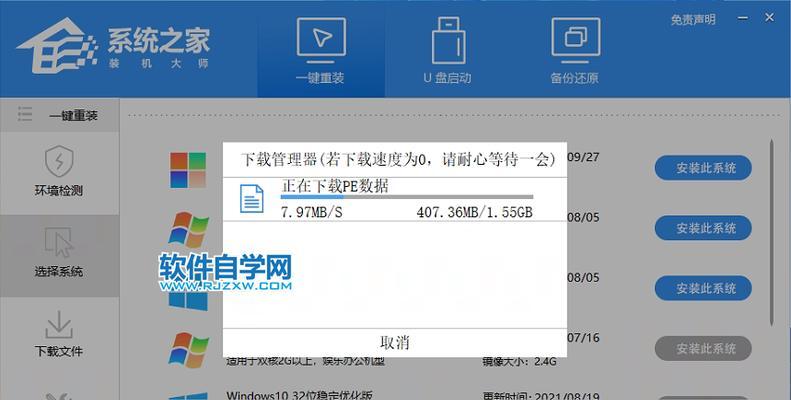Image resolution: width=791 pixels, height=400 pixels.
Task: Click the 镜像大小: 2.4G text
Action: pyautogui.click(x=519, y=361)
